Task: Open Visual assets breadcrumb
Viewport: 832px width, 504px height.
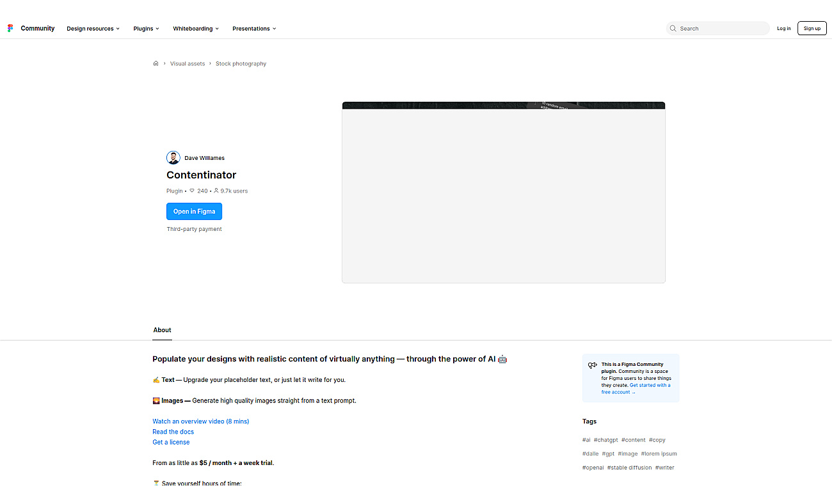Action: click(x=188, y=63)
